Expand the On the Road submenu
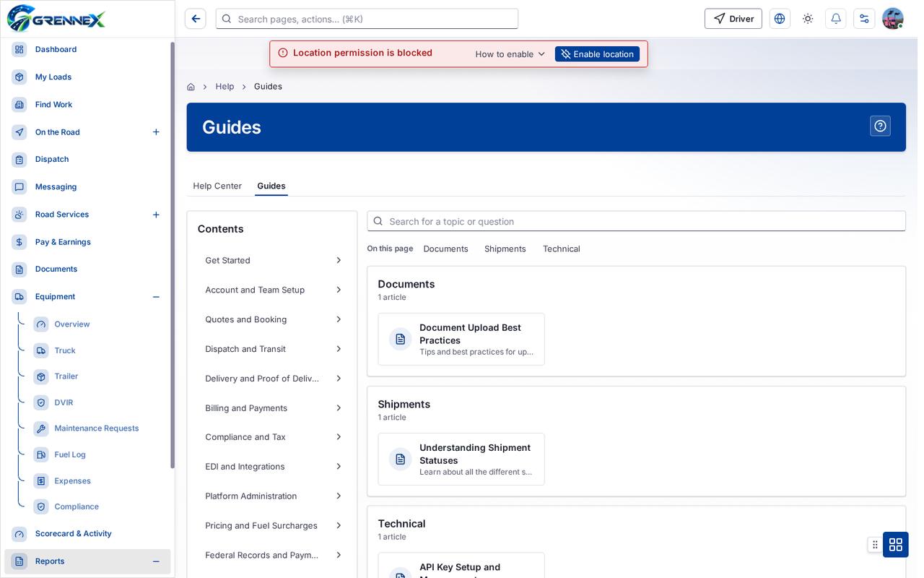 (x=156, y=132)
